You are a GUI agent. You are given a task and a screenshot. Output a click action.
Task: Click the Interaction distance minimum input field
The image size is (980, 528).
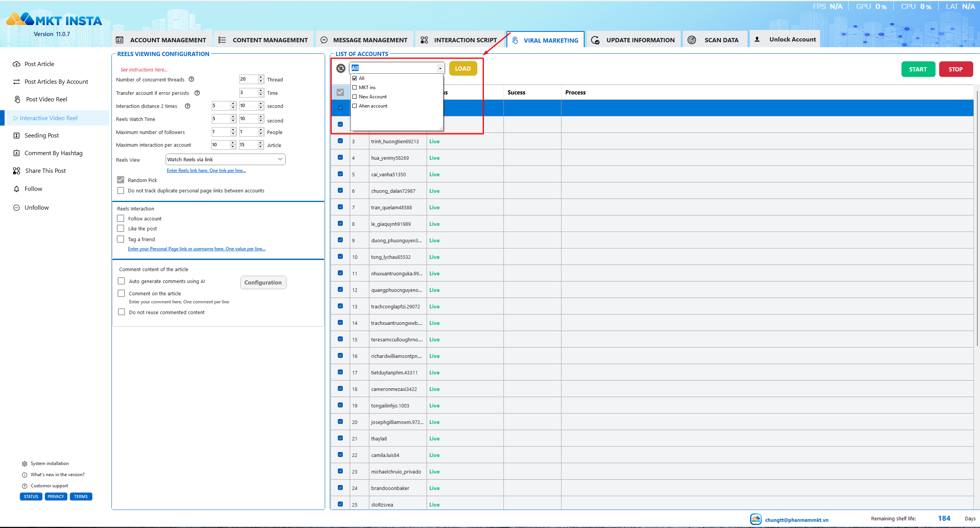221,106
